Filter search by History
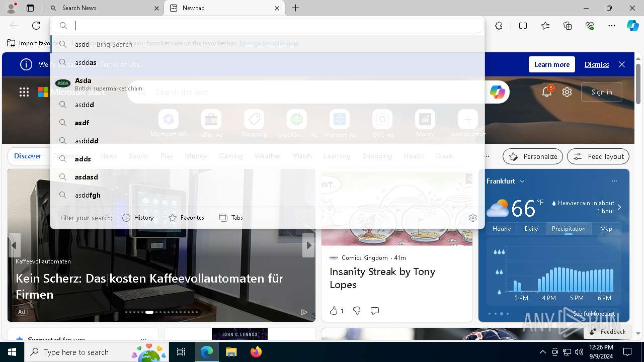 [x=138, y=218]
